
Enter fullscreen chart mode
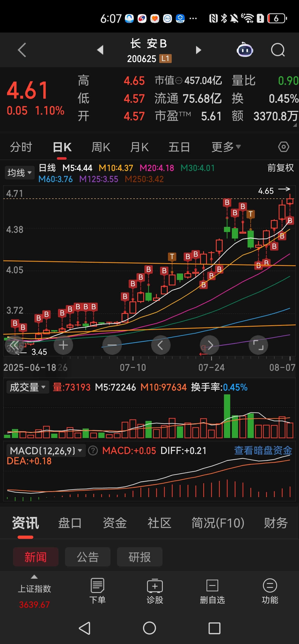(x=258, y=345)
